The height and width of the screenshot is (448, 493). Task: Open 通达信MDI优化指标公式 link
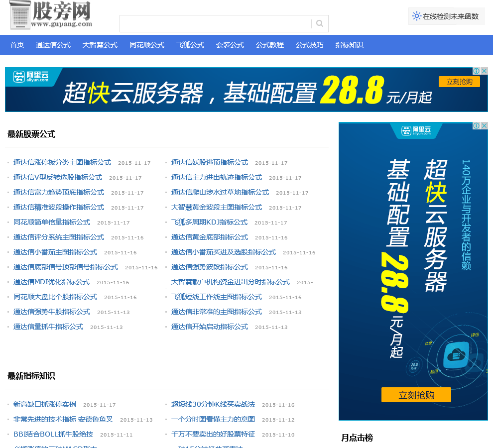(x=52, y=282)
